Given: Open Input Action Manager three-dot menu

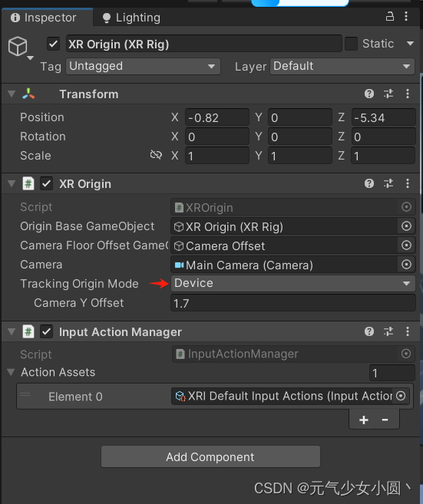Looking at the screenshot, I should (408, 331).
